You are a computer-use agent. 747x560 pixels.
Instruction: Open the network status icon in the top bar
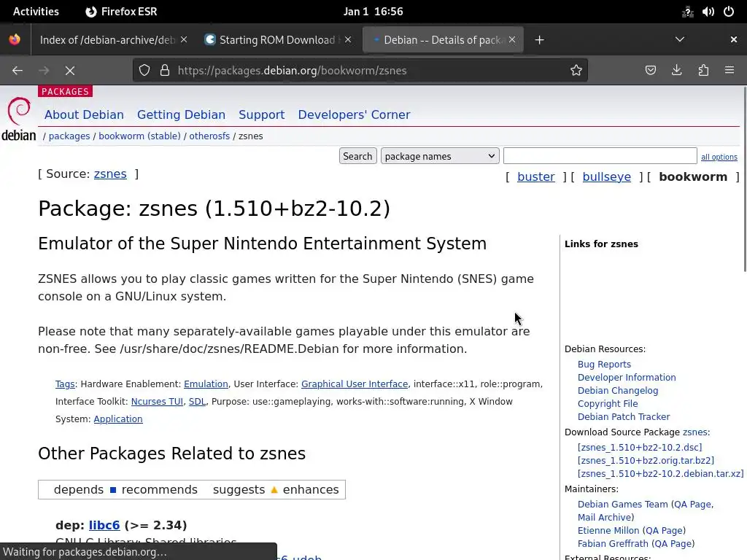(687, 12)
